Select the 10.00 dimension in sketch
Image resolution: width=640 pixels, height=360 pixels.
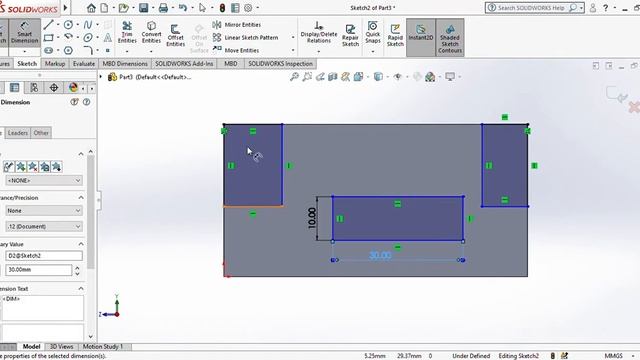(312, 218)
